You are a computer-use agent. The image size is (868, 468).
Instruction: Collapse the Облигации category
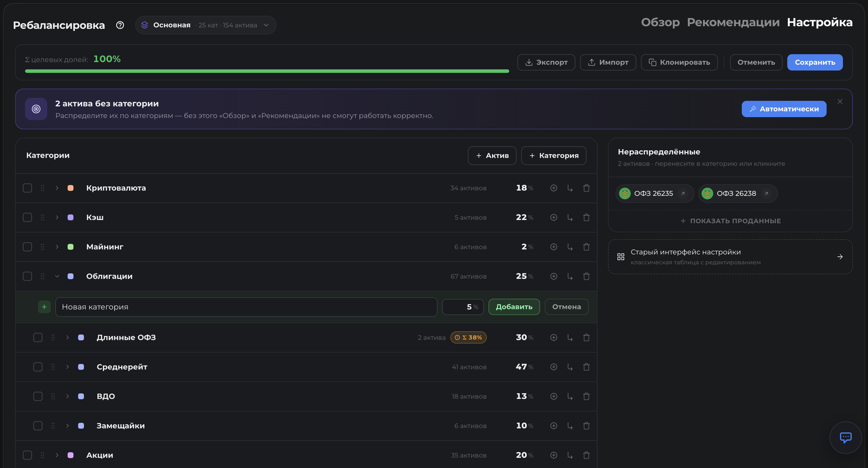[x=57, y=276]
